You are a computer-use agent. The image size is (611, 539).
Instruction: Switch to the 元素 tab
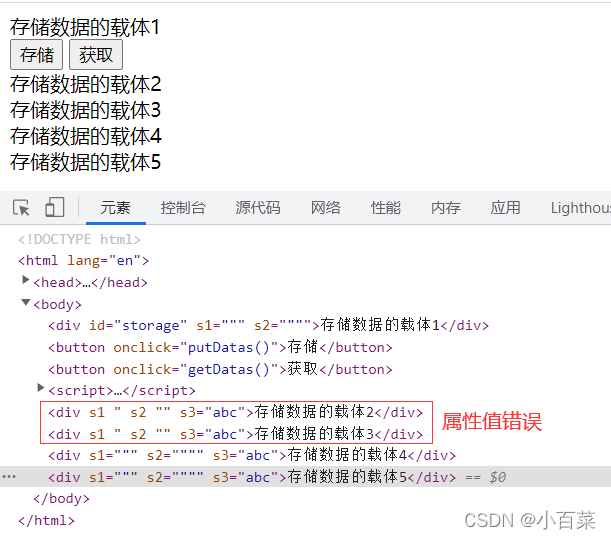pos(116,207)
